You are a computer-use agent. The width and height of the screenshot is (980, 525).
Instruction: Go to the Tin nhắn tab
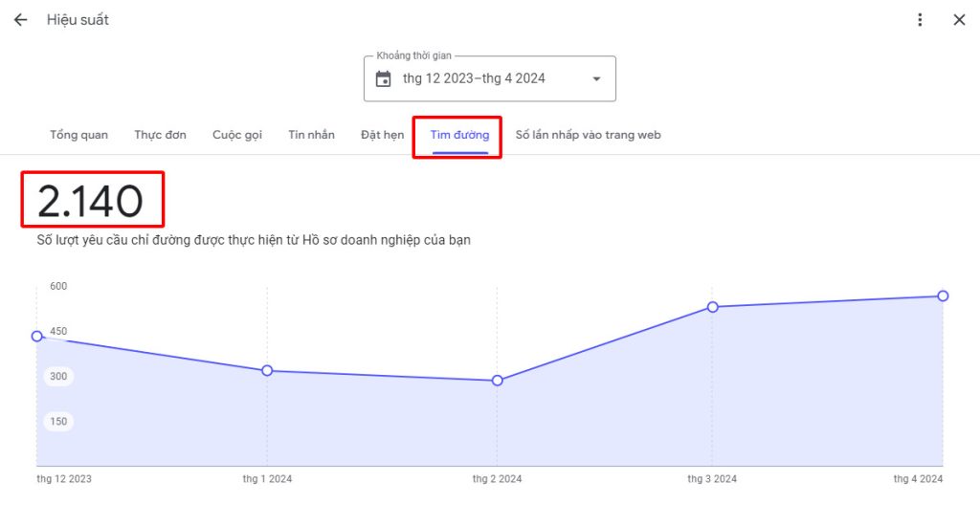pos(311,135)
